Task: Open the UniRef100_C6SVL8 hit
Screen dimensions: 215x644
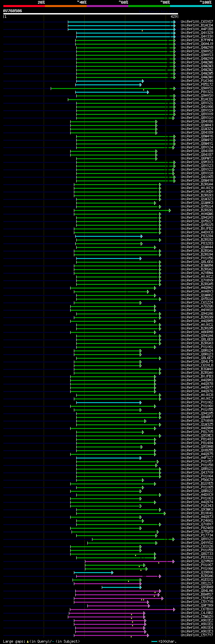Action: click(x=197, y=365)
